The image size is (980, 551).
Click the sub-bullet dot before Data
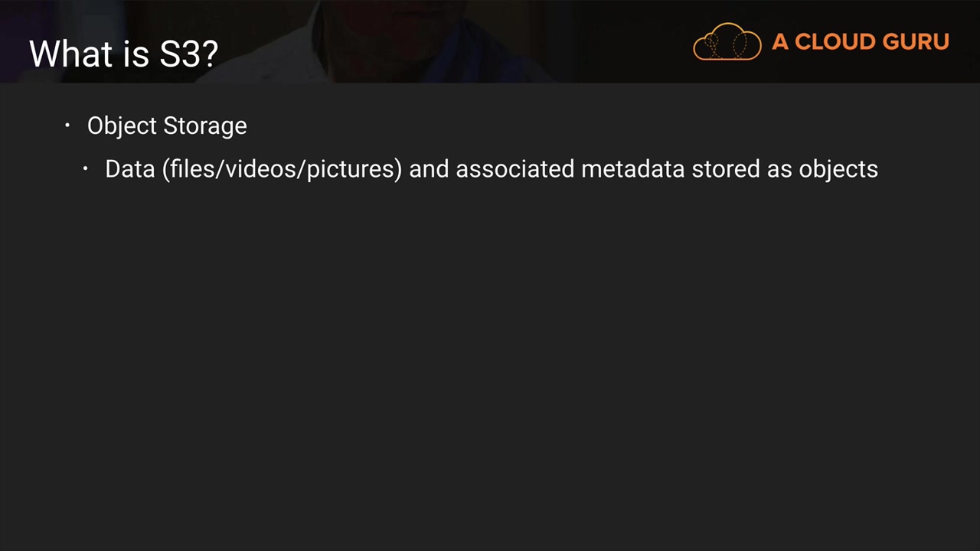(86, 168)
